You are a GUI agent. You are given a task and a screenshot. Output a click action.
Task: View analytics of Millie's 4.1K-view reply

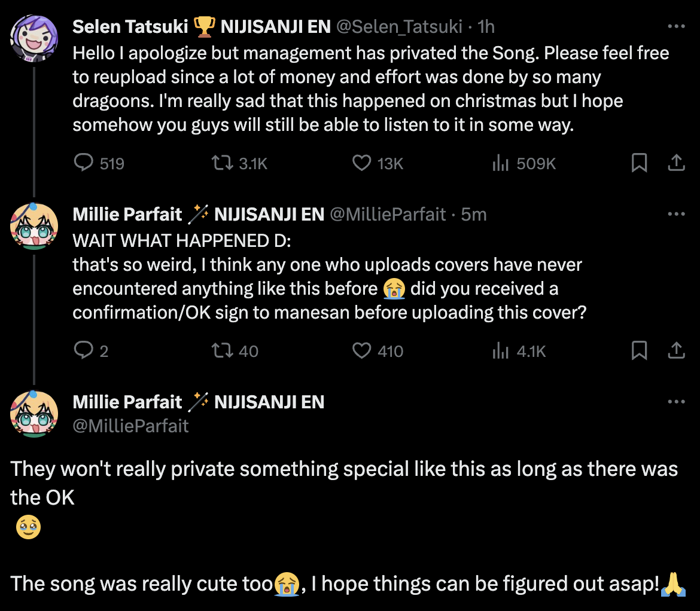tap(500, 350)
